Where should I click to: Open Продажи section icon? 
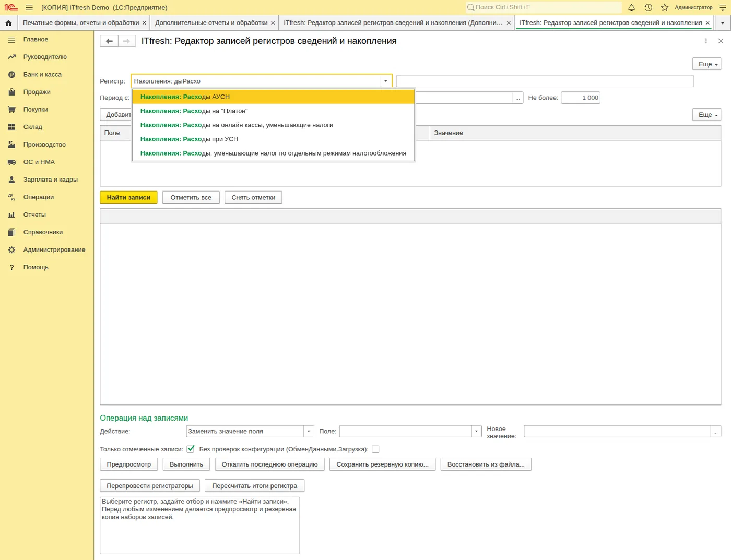click(11, 92)
